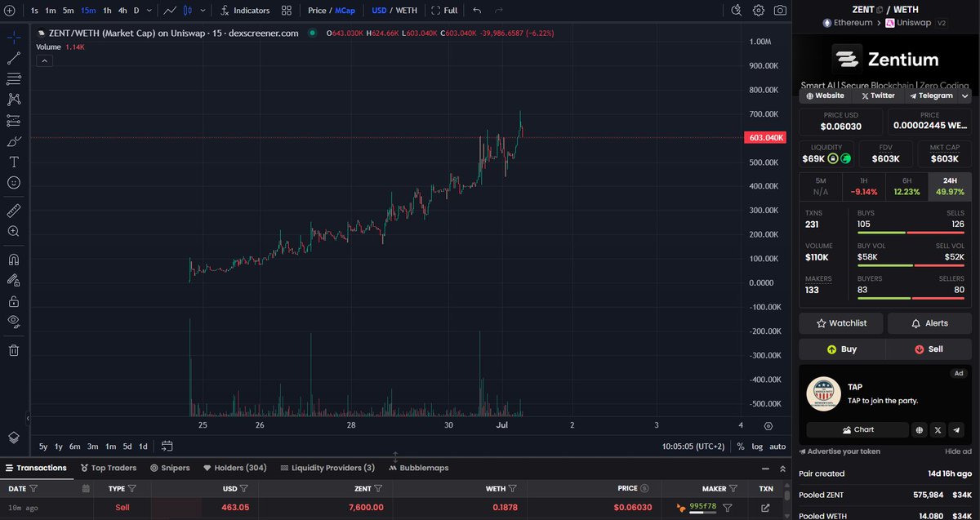Open the forecasting and measurement tools
This screenshot has width=980, height=520.
[14, 121]
